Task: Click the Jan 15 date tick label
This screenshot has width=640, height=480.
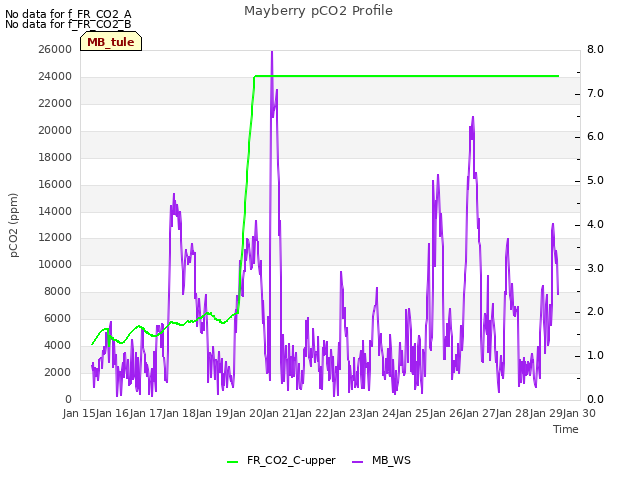Action: (x=79, y=413)
